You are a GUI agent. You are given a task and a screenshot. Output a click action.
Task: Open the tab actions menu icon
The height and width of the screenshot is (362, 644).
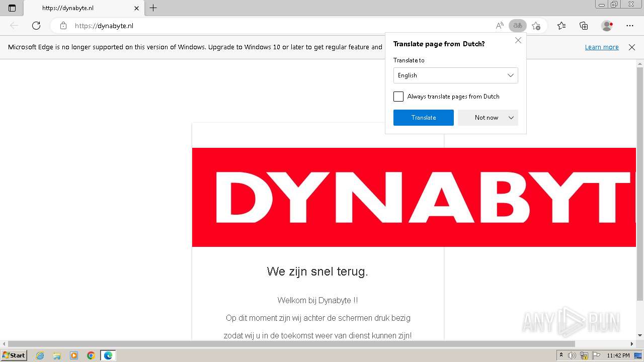point(12,8)
